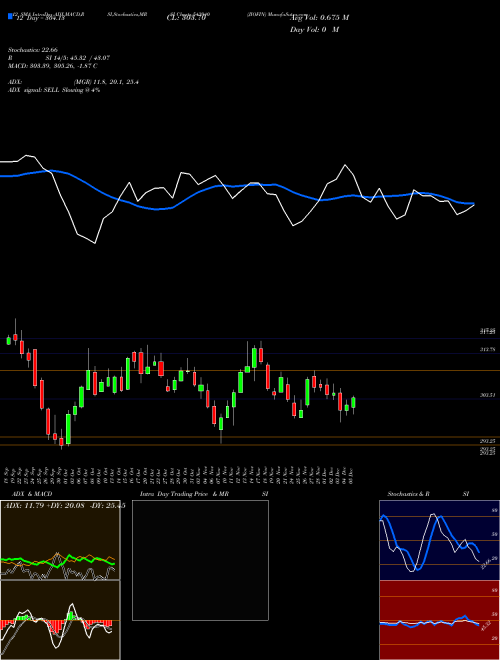The height and width of the screenshot is (660, 500).
Task: Click the '(MGR) 11.8, 20.1, 25.4' values
Action: [x=106, y=82]
